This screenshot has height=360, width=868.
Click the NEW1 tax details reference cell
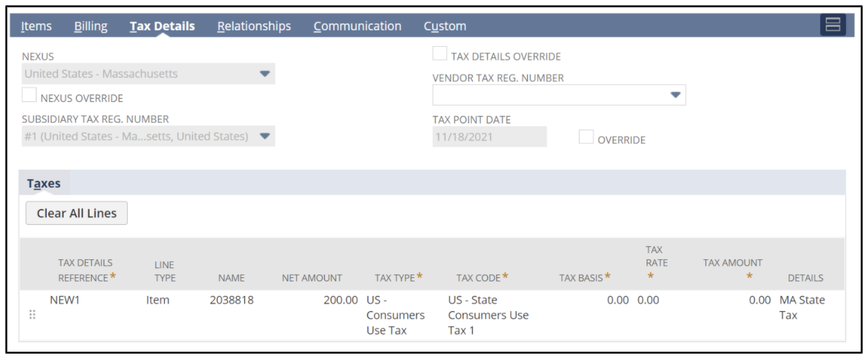(65, 300)
